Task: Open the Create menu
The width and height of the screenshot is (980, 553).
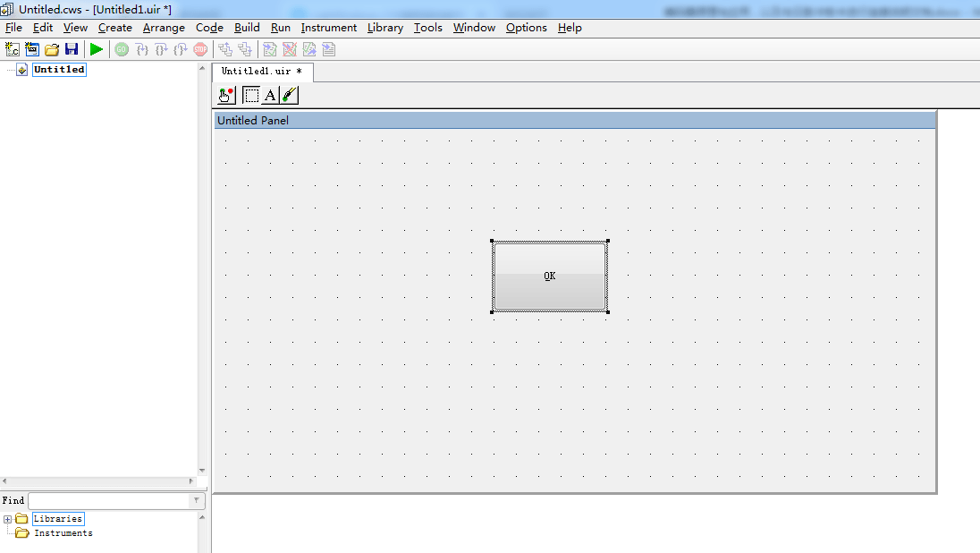Action: pos(114,28)
